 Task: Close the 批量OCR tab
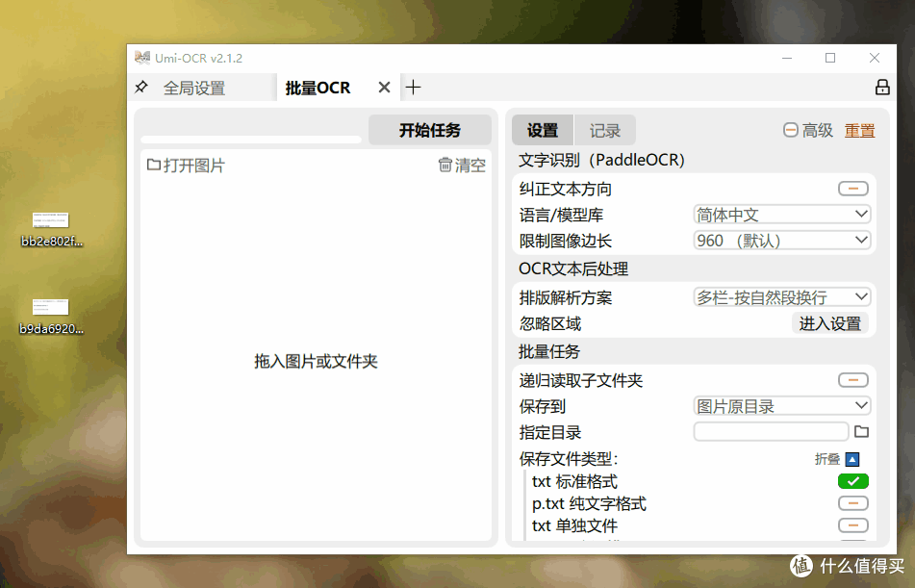384,88
